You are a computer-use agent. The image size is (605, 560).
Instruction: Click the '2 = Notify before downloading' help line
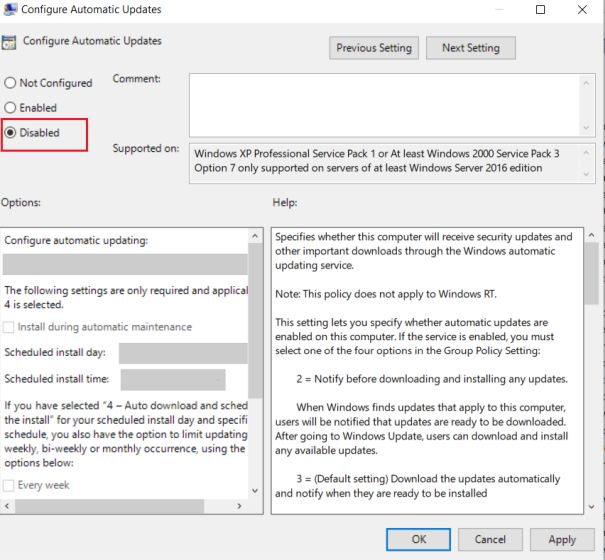tap(432, 379)
